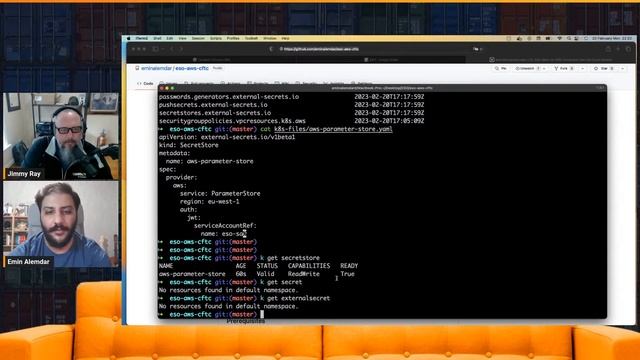Image resolution: width=640 pixels, height=360 pixels.
Task: Click the Safari share icon
Action: click(x=608, y=49)
